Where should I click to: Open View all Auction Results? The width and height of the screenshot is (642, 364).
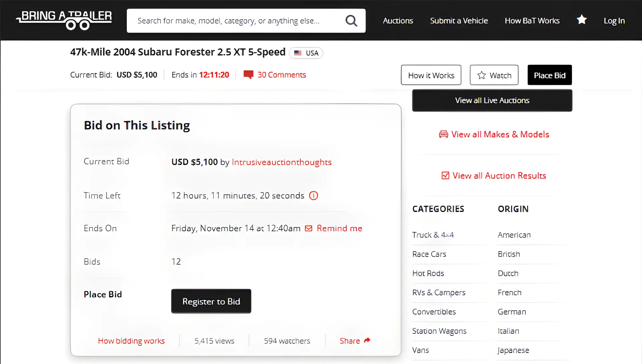(499, 176)
